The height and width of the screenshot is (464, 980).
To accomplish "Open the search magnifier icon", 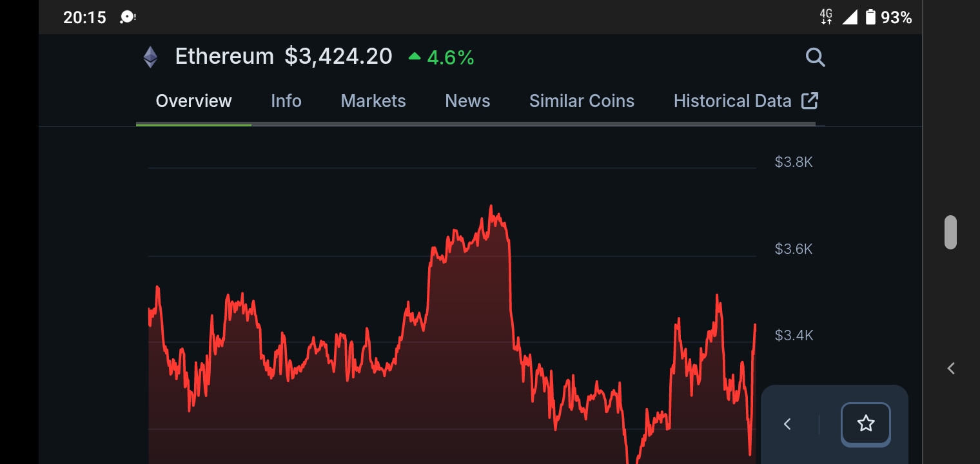I will pyautogui.click(x=816, y=57).
